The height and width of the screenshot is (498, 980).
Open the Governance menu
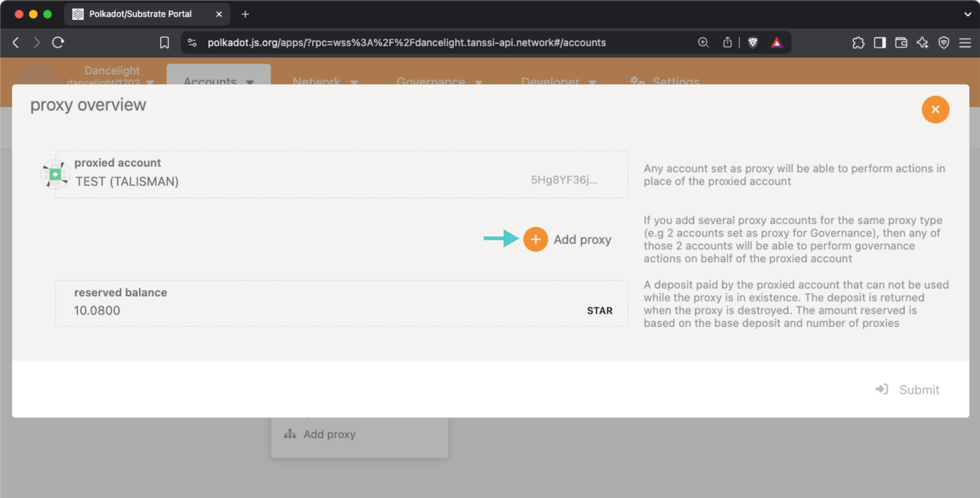click(x=440, y=81)
